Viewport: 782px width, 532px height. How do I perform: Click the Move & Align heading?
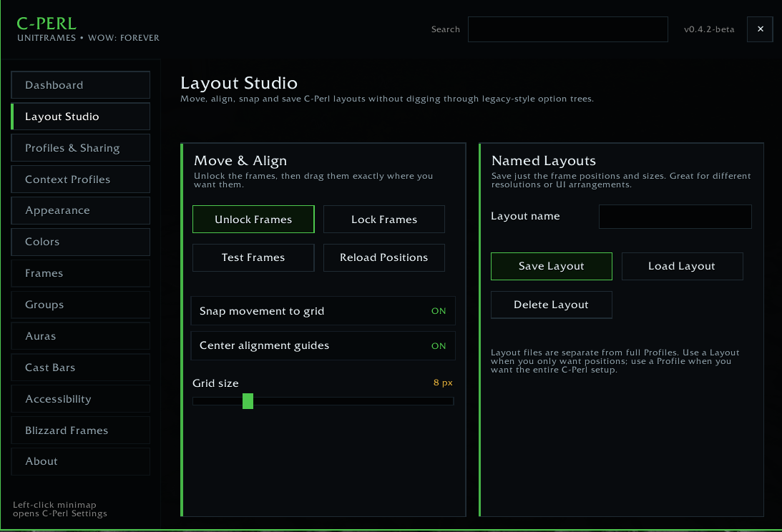[x=240, y=161]
